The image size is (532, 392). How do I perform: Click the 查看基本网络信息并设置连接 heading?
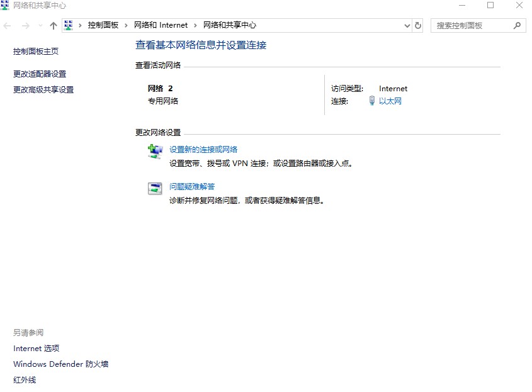point(201,45)
